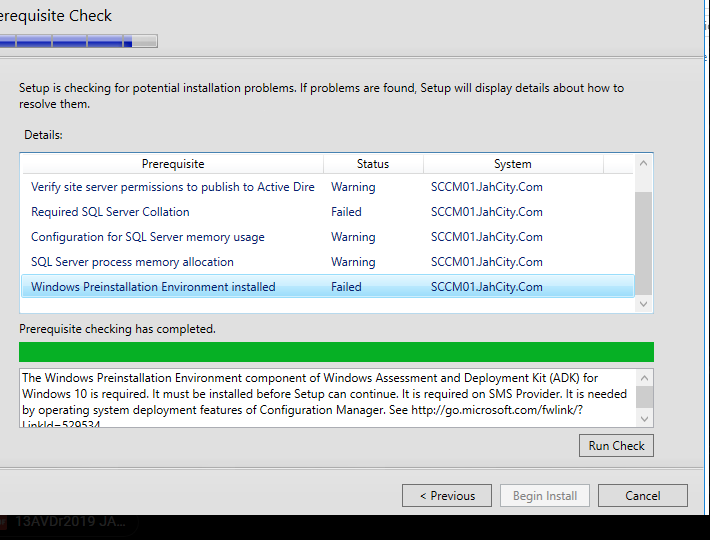The width and height of the screenshot is (710, 540).
Task: Click the prerequisite list scroll up arrow
Action: click(x=644, y=163)
